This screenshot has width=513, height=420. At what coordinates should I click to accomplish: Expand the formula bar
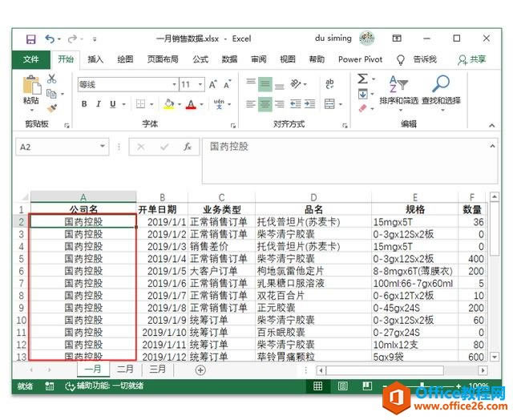[492, 146]
